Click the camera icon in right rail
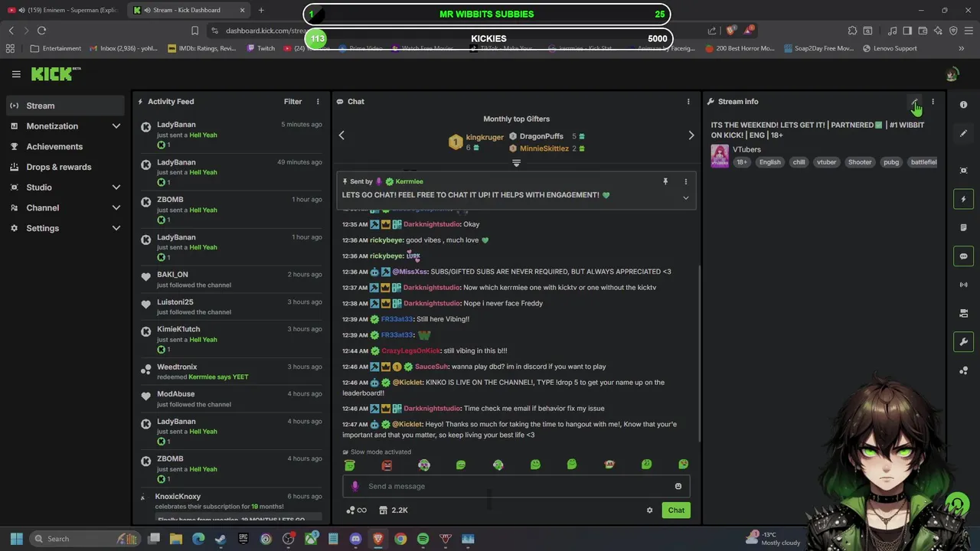 (x=964, y=313)
